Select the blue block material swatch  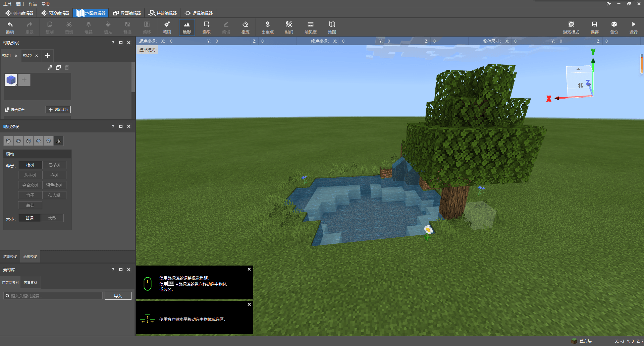pos(11,80)
